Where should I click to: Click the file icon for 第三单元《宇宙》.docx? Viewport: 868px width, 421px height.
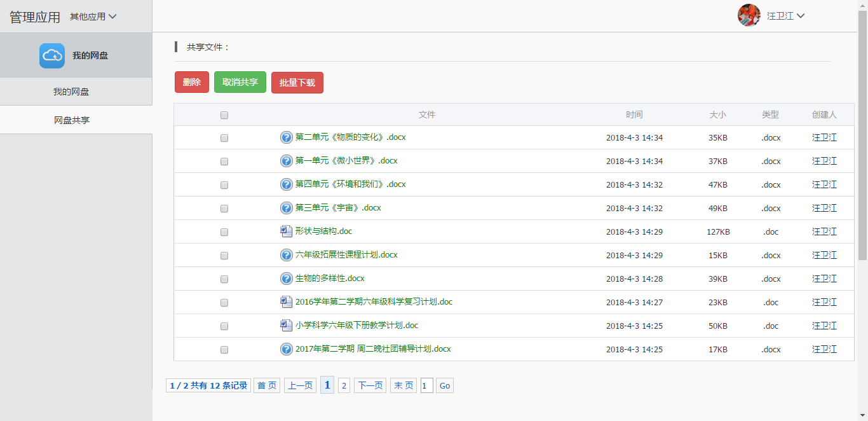286,208
